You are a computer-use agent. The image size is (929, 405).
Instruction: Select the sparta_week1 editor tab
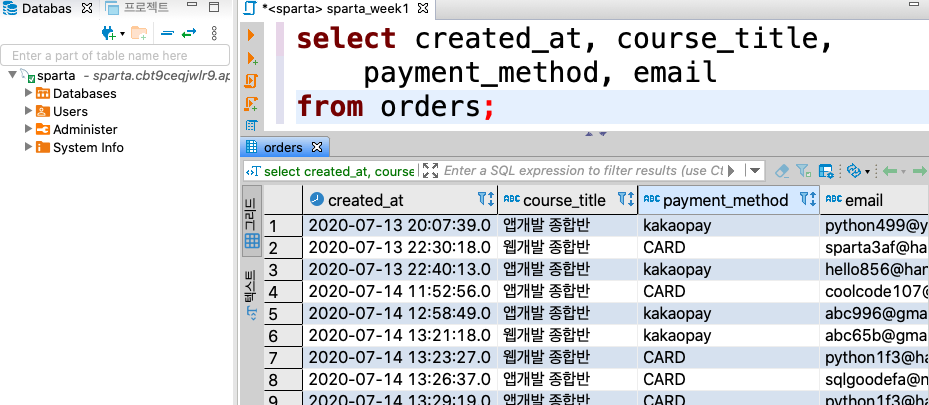pyautogui.click(x=335, y=8)
